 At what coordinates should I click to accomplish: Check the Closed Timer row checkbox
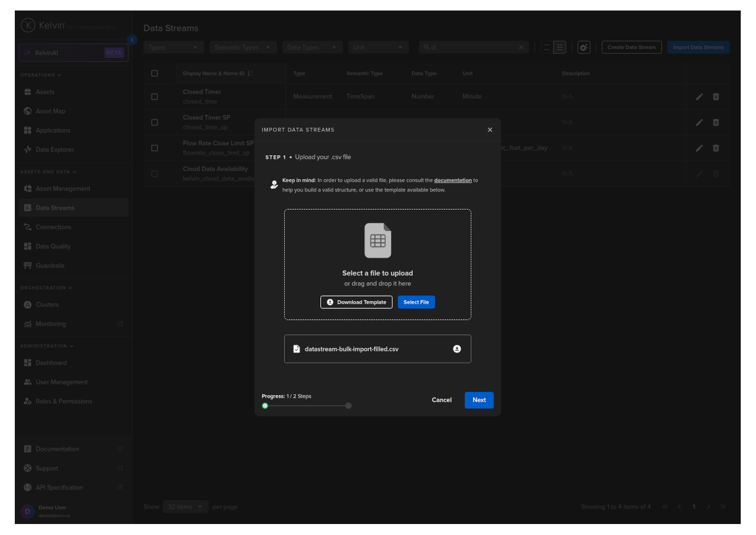click(155, 97)
